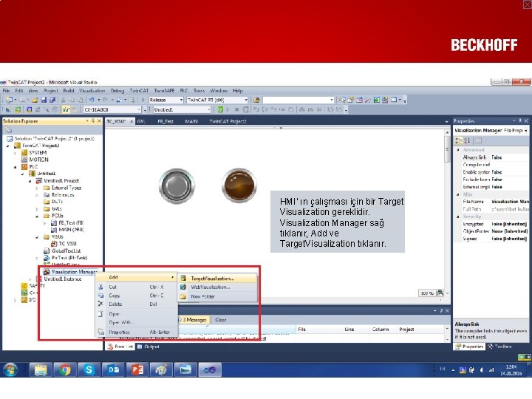Image resolution: width=532 pixels, height=399 pixels.
Task: Click the Delete X icon in context menu
Action: 100,304
